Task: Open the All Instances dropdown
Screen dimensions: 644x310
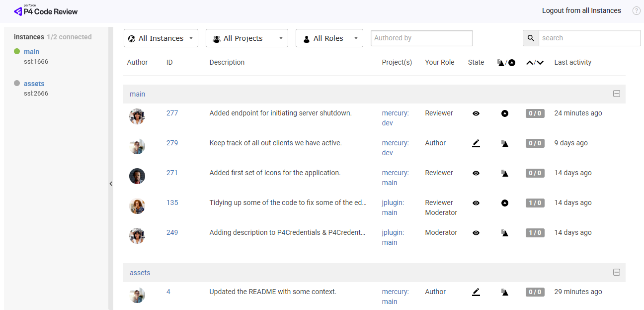Action: tap(161, 38)
